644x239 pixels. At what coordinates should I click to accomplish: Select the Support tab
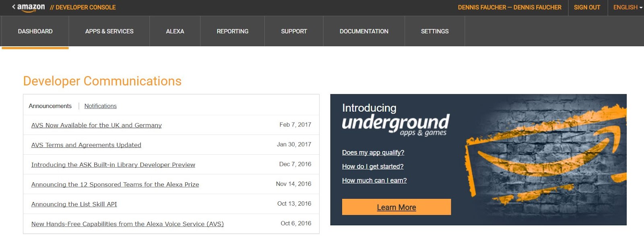[294, 31]
